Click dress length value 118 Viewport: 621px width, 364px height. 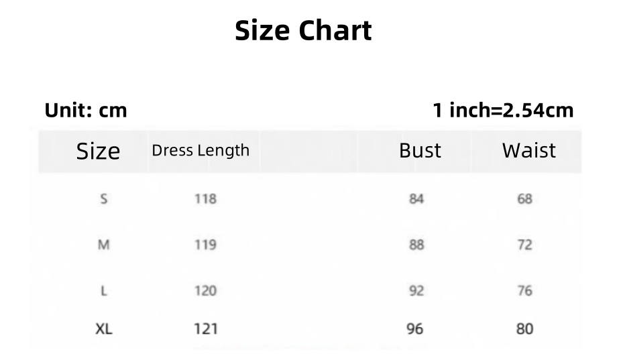tap(205, 199)
